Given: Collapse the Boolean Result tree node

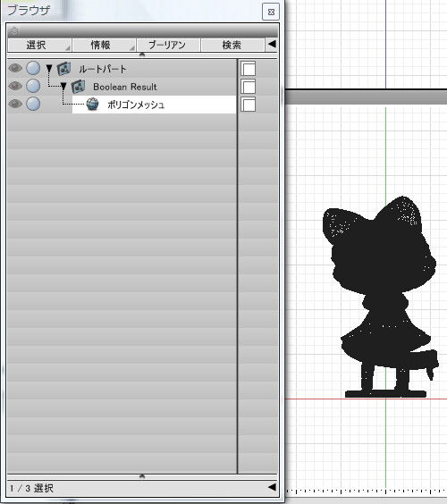Looking at the screenshot, I should click(x=63, y=86).
